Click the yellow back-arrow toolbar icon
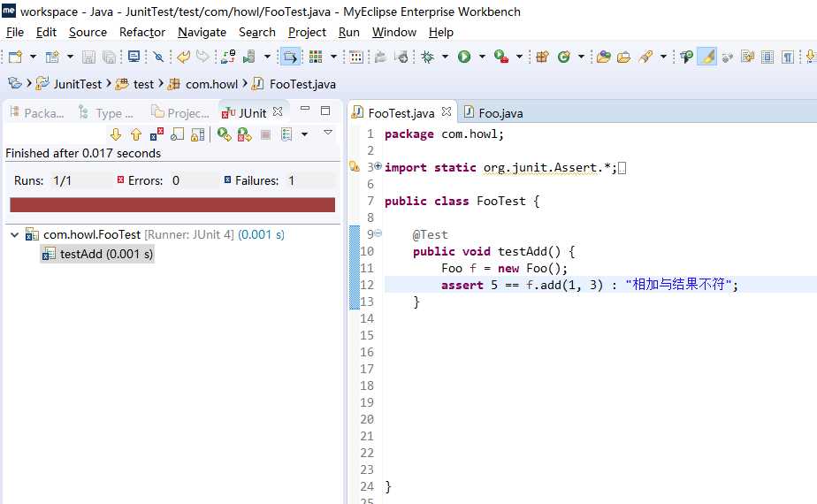Viewport: 817px width, 504px height. [x=183, y=57]
